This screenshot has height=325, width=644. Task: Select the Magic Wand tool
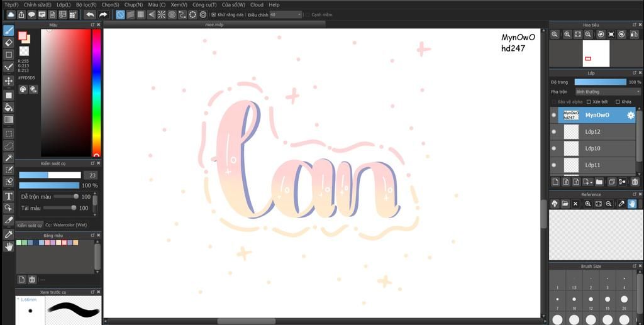[9, 158]
